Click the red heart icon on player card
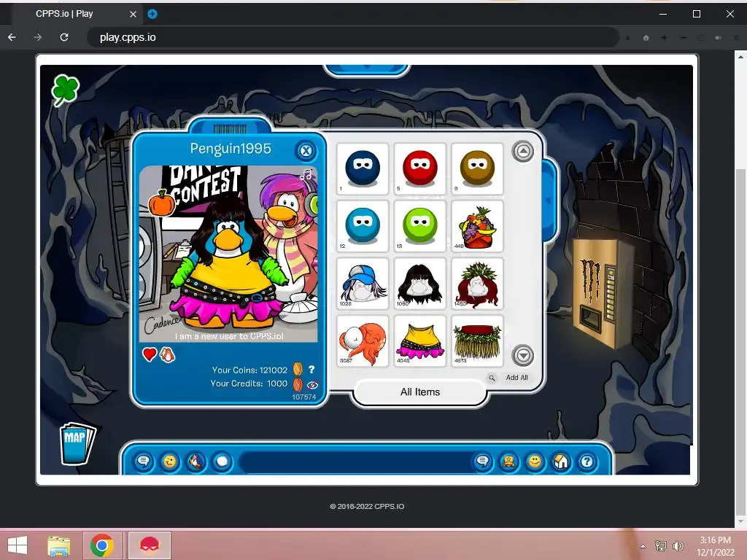747x560 pixels. [150, 354]
